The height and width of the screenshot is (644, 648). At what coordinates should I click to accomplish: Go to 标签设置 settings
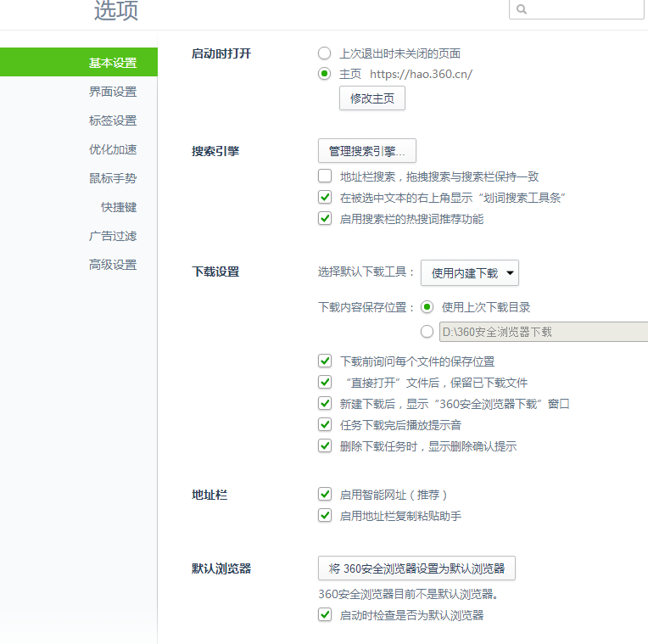point(113,120)
